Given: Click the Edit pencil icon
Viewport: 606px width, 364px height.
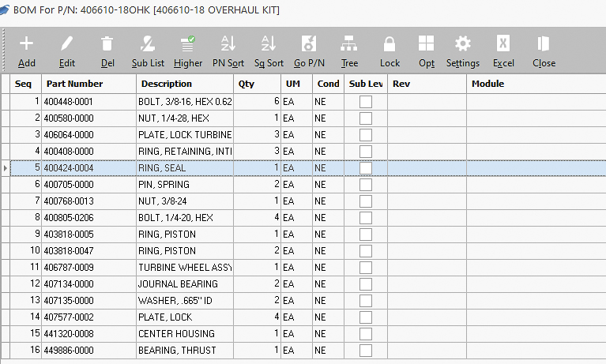Looking at the screenshot, I should (x=67, y=44).
